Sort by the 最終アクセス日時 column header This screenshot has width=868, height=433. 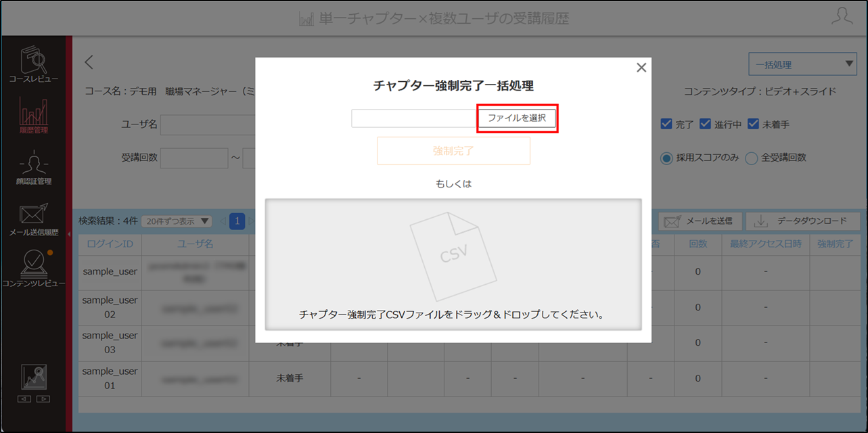(765, 244)
